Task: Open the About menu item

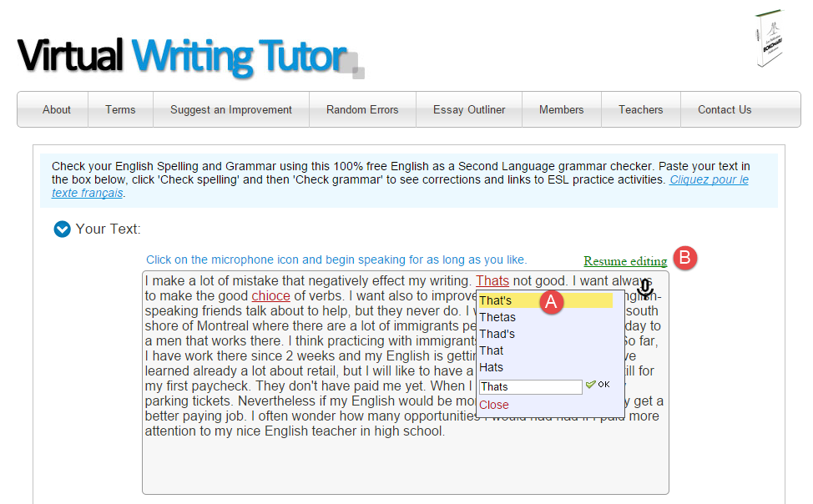Action: [x=57, y=109]
